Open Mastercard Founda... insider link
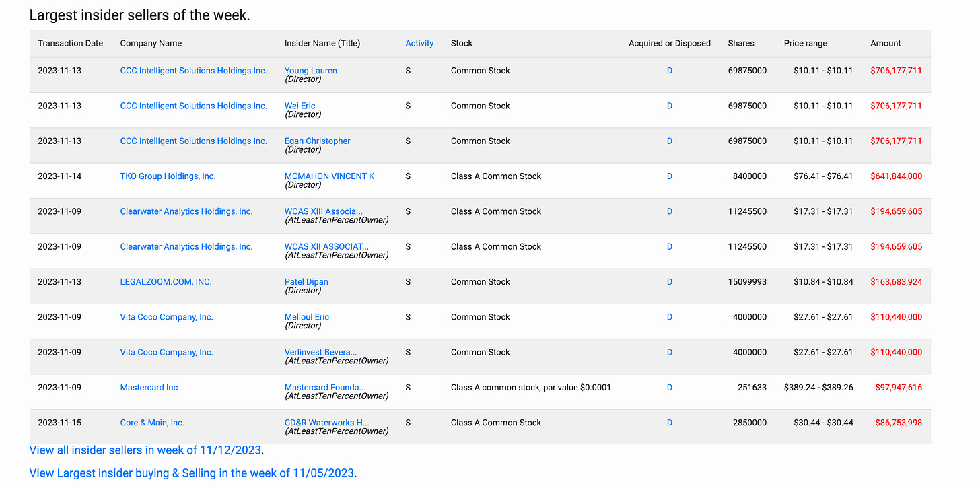 click(325, 388)
